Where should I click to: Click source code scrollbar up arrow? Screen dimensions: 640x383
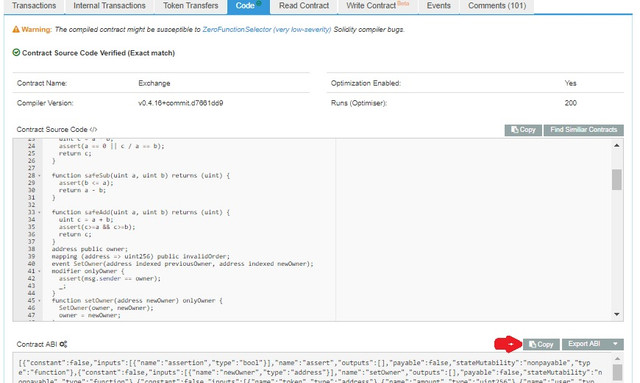617,145
